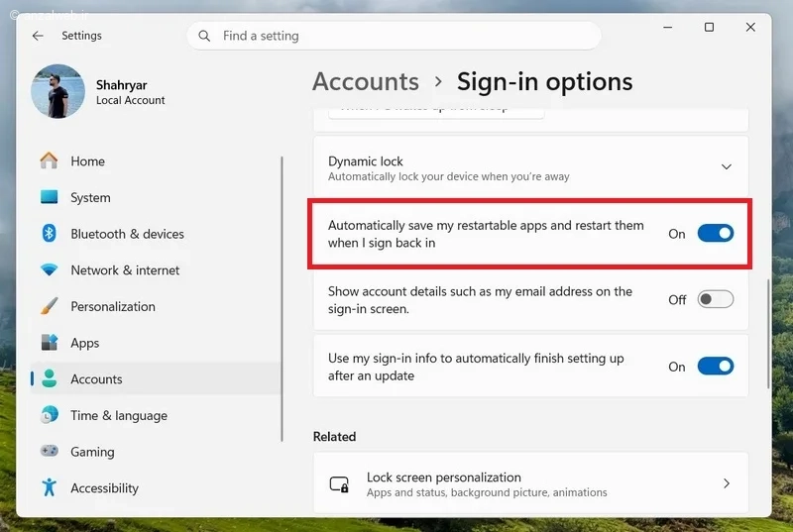Click the search magnifier icon

coord(204,36)
